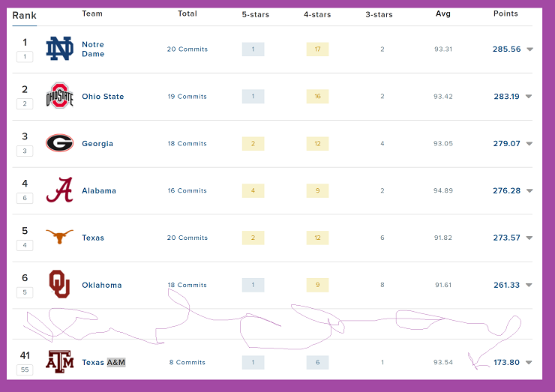The width and height of the screenshot is (555, 392).
Task: Expand the Texas A&M row arrow
Action: [529, 363]
